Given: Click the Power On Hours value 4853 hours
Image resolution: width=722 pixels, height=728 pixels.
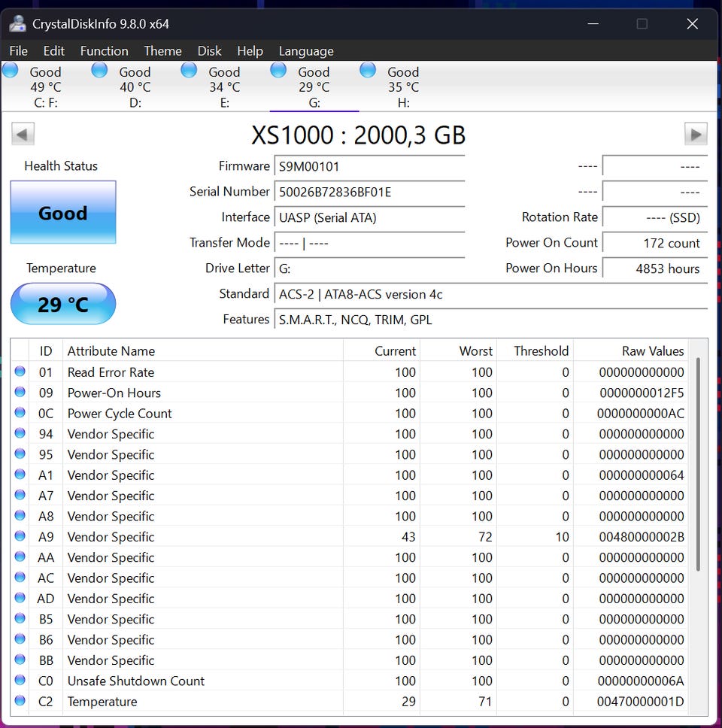Looking at the screenshot, I should 655,268.
